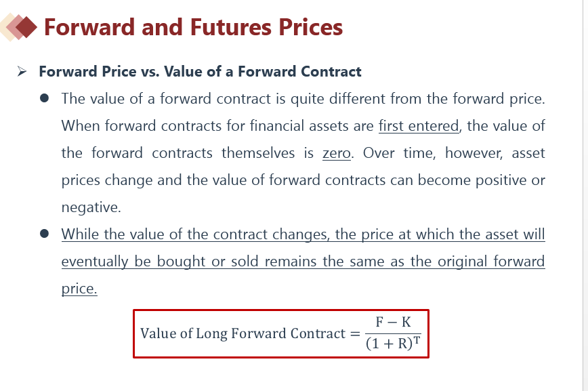Click the 'Forward Price vs. Value' subheading

pyautogui.click(x=200, y=72)
